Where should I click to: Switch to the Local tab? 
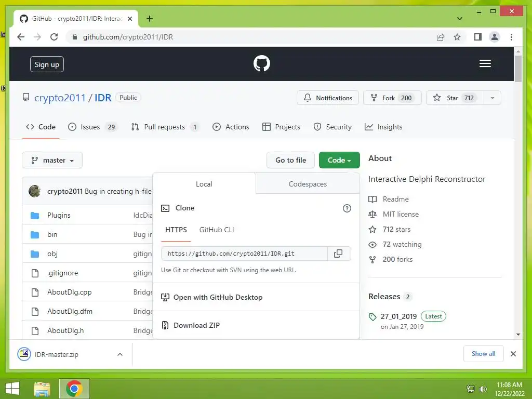204,184
